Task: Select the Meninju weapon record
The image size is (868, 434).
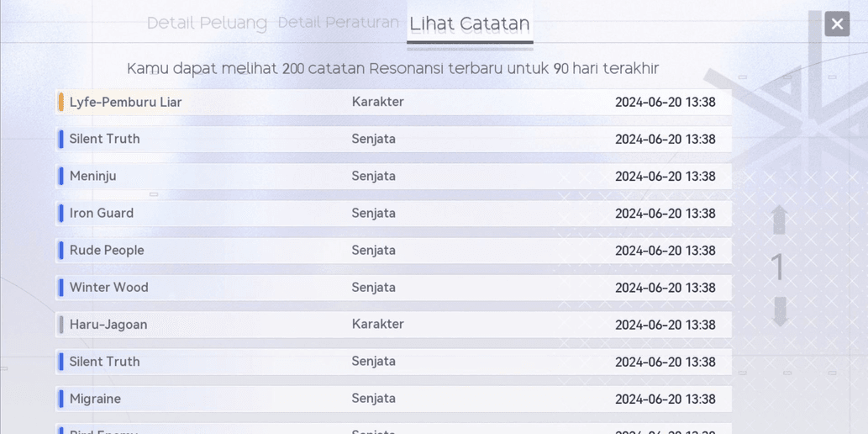Action: point(393,177)
